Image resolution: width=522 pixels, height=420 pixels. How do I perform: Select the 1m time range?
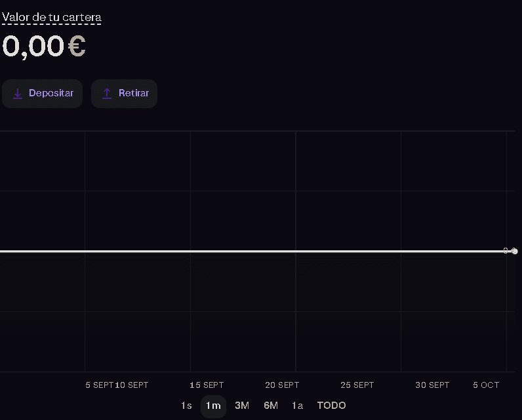point(213,406)
